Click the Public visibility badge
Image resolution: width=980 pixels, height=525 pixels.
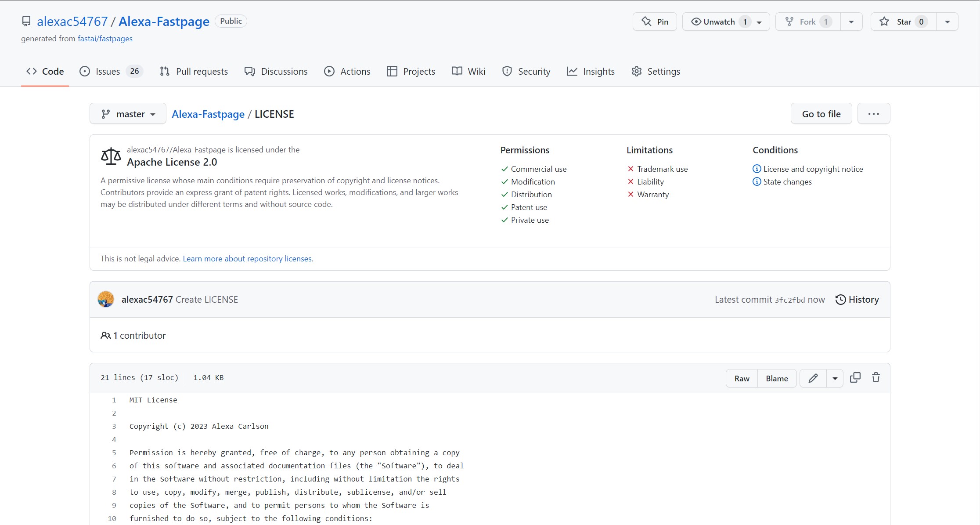(x=231, y=21)
